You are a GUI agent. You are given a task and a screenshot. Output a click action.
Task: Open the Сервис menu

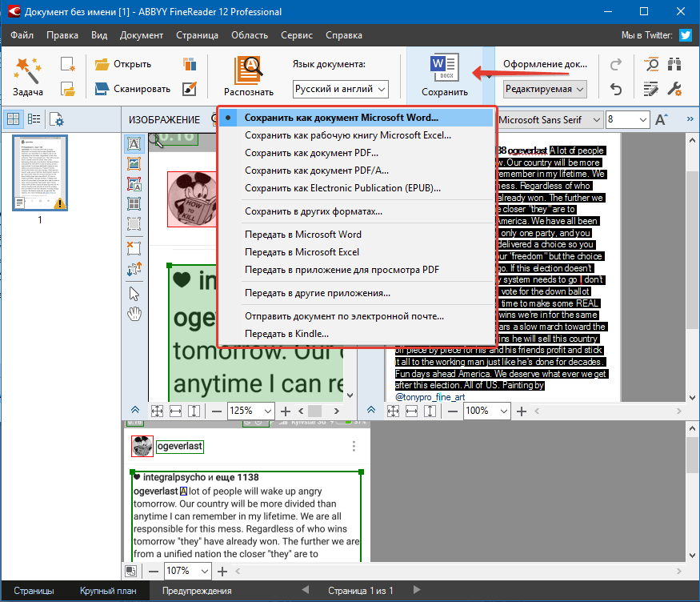pos(297,35)
